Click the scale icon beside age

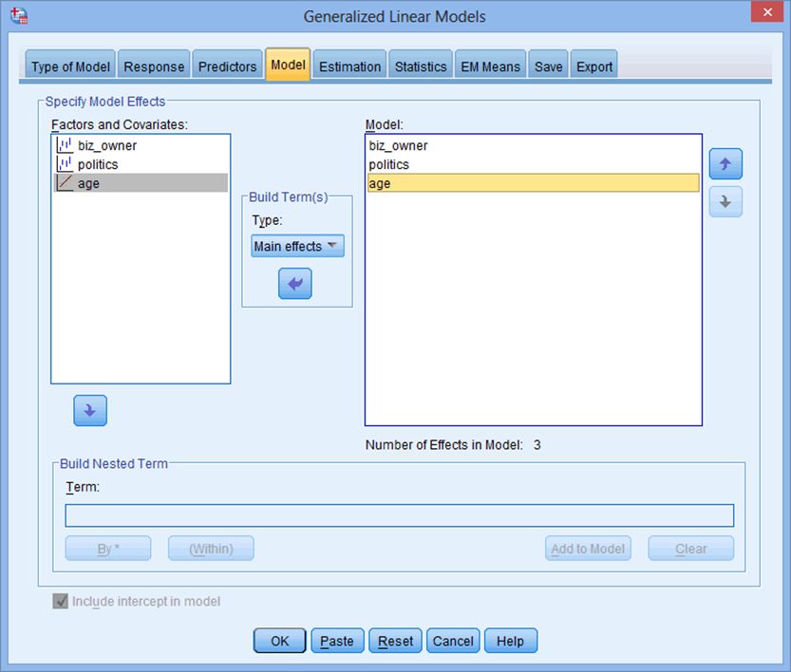click(64, 182)
